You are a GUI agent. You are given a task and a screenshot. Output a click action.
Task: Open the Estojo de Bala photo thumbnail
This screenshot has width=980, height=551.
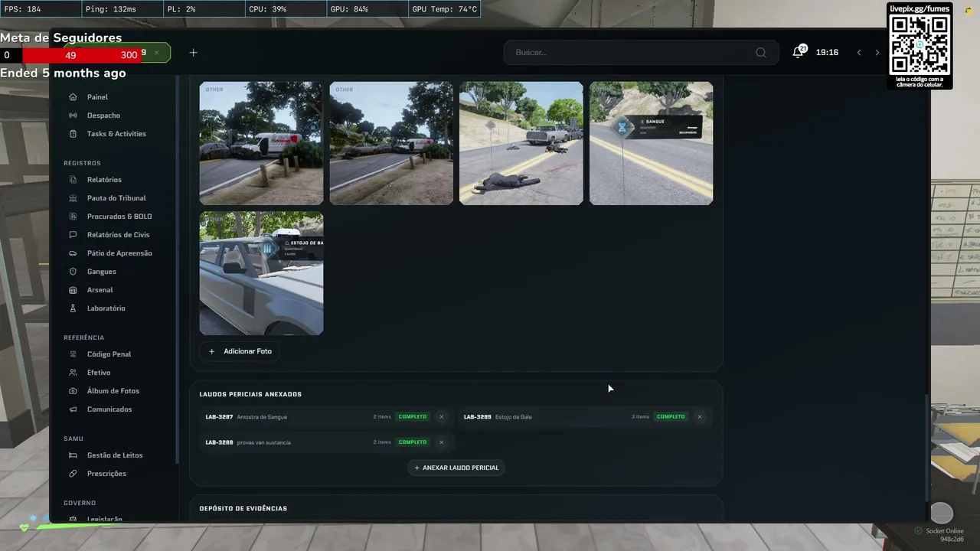(x=261, y=273)
